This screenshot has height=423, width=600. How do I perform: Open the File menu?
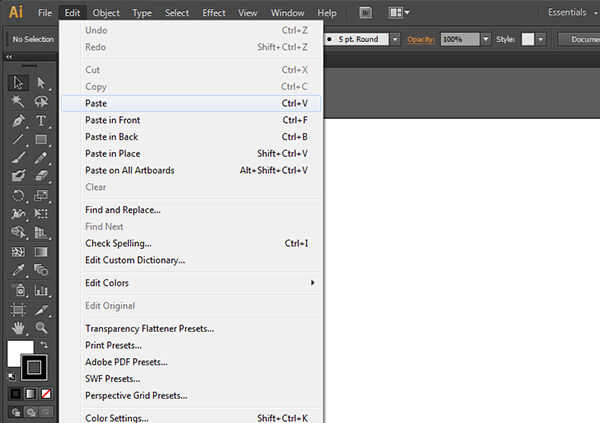(45, 13)
